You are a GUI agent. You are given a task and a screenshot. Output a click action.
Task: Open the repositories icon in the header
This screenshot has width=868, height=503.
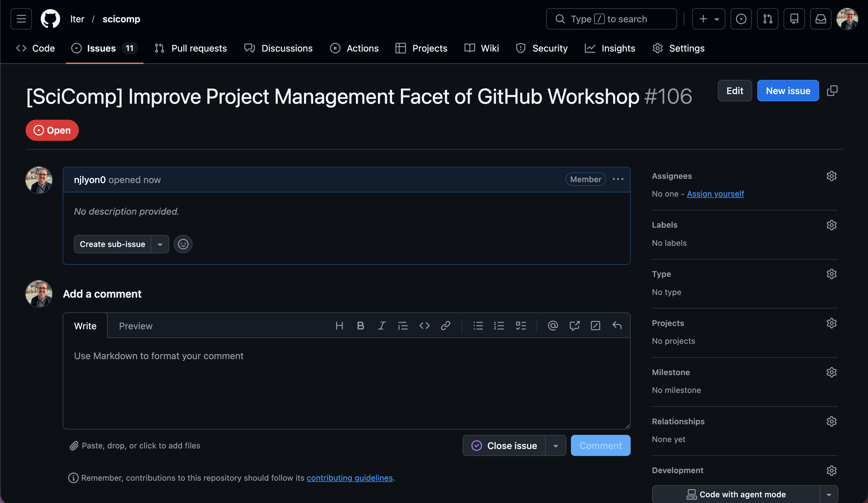(794, 19)
